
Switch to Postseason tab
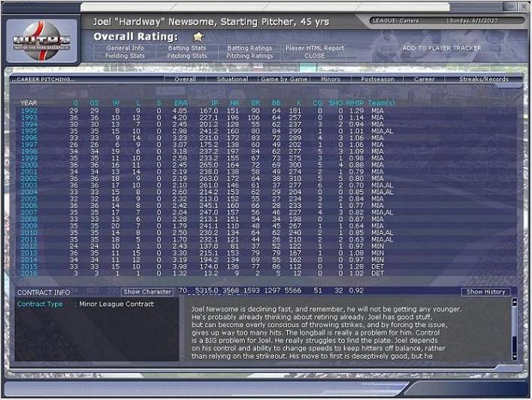377,79
